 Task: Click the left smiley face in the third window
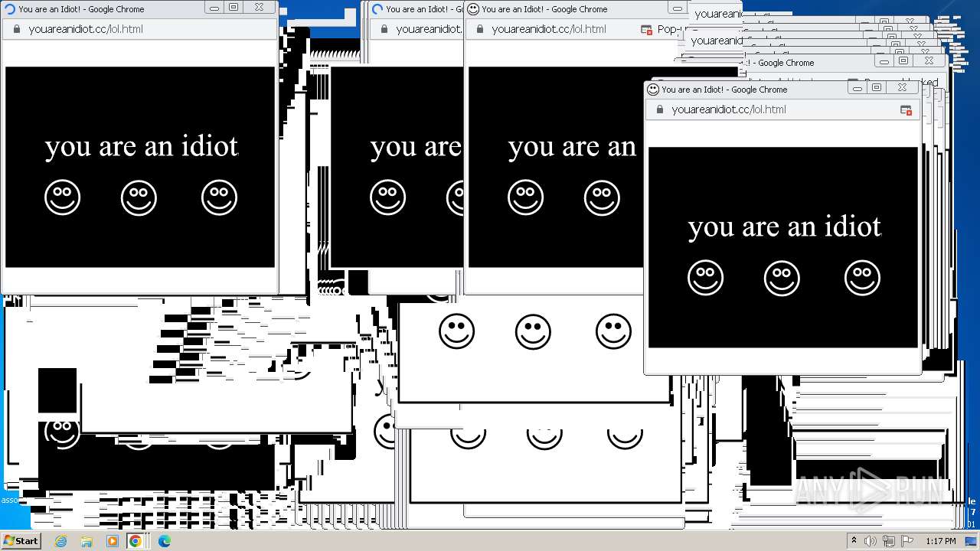(x=525, y=197)
